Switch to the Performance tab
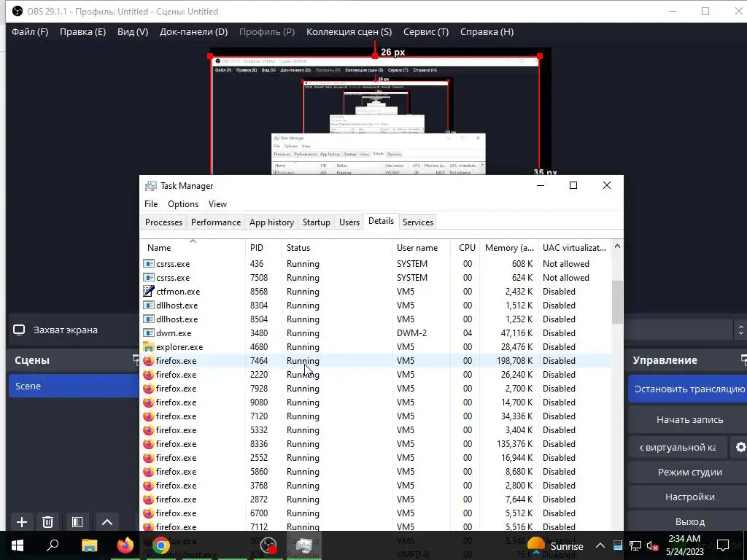This screenshot has width=747, height=560. coord(216,222)
